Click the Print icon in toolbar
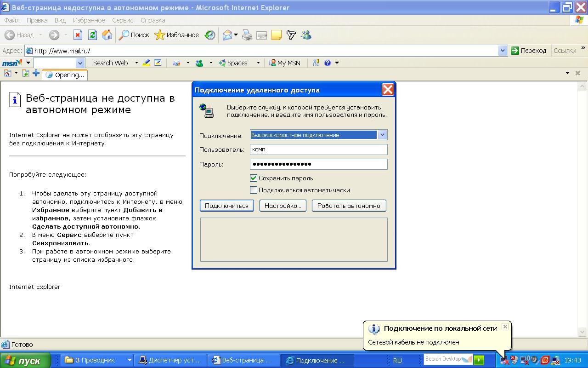This screenshot has height=368, width=588. (247, 35)
